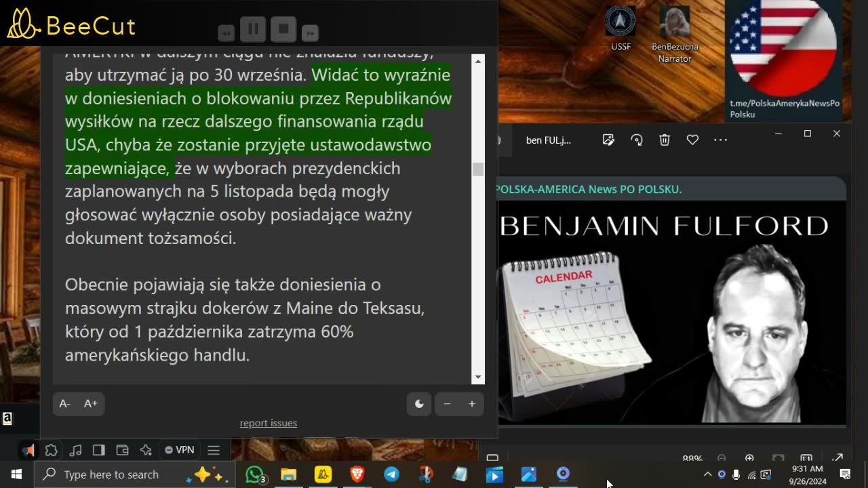
Task: Click the search box sparkle highlight icon
Action: click(207, 475)
